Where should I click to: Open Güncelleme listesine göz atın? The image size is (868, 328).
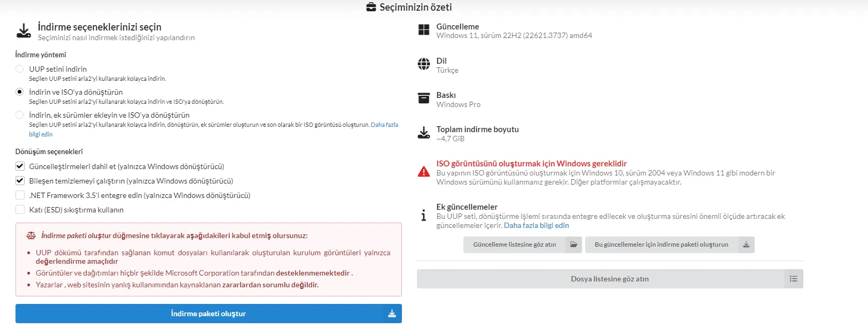click(522, 245)
